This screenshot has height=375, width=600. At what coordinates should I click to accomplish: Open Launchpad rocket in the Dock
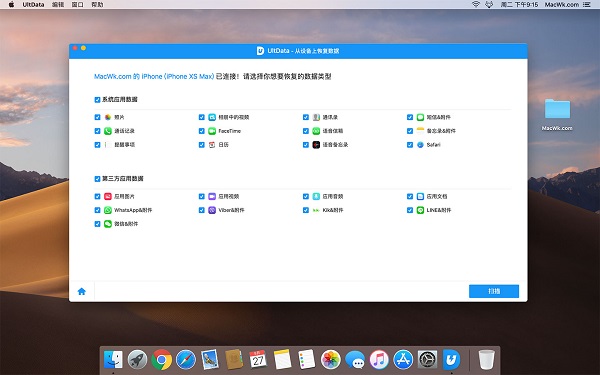[137, 360]
